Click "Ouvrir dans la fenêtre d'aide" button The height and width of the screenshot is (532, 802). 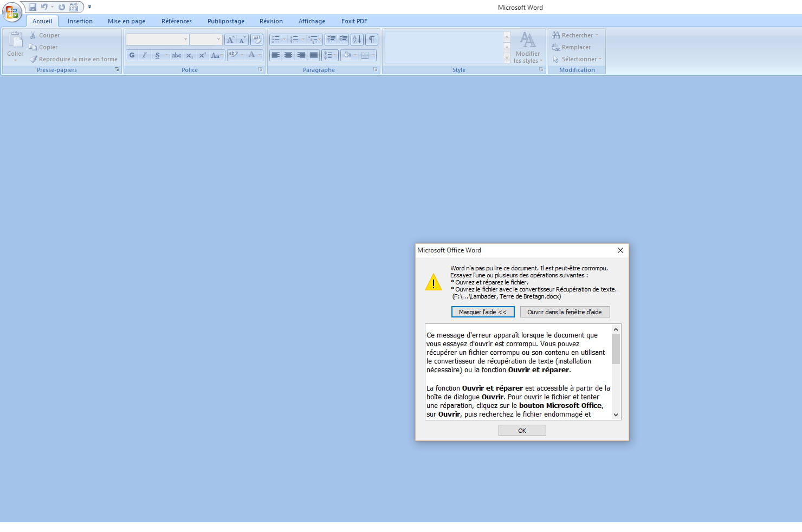(564, 312)
